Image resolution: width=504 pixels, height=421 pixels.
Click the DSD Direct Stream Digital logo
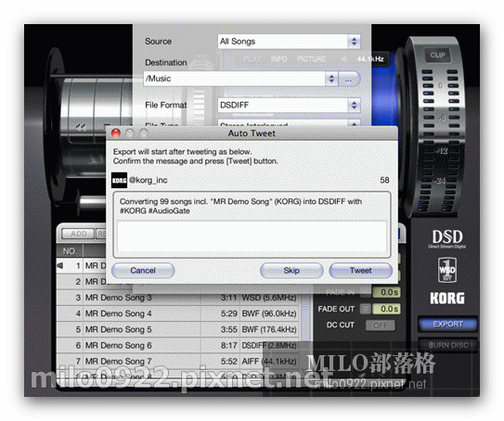pyautogui.click(x=447, y=239)
